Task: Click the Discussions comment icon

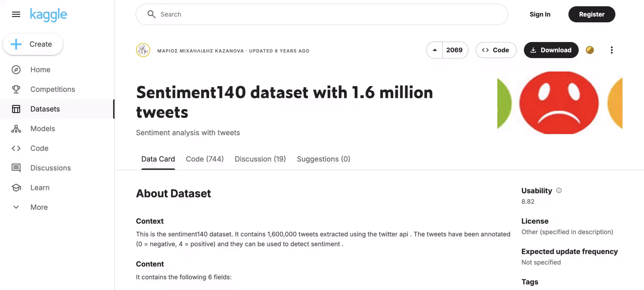Action: pyautogui.click(x=16, y=168)
